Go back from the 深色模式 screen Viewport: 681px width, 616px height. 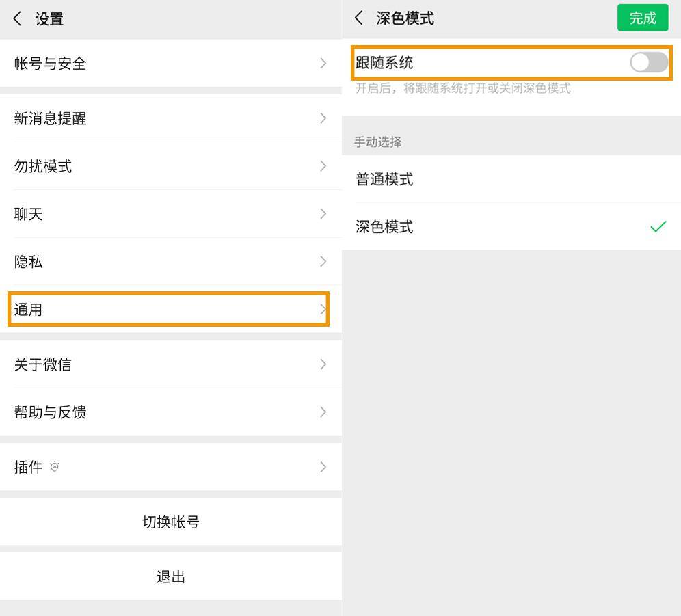click(x=359, y=18)
